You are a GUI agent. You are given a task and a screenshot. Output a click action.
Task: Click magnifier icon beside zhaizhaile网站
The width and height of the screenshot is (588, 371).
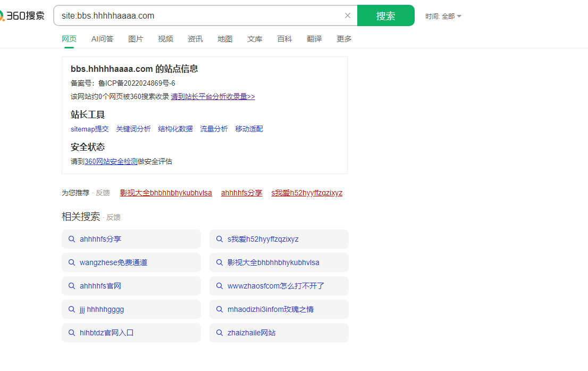pyautogui.click(x=220, y=333)
